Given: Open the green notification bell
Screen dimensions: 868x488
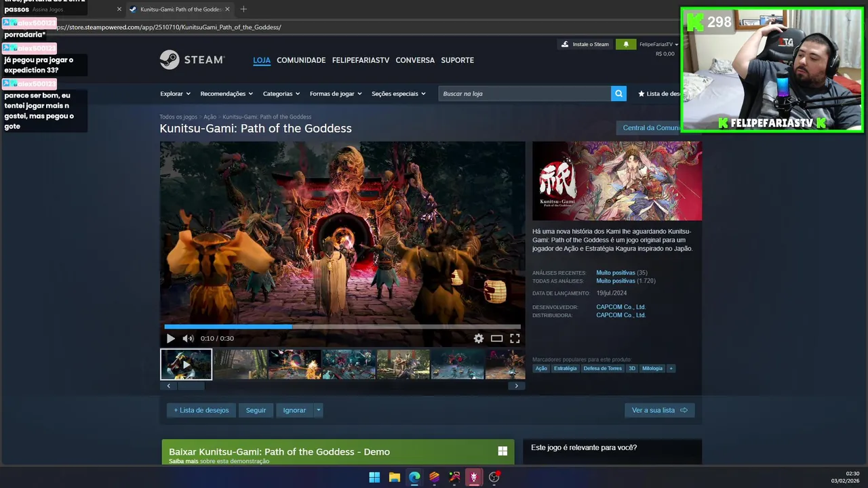Looking at the screenshot, I should pos(626,44).
